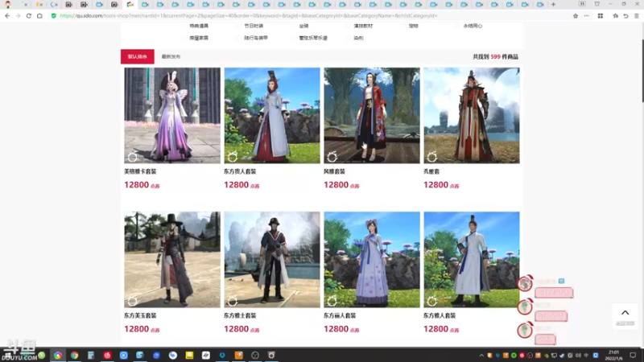The width and height of the screenshot is (644, 362).
Task: Click the 12800 price under 东方丽人套装
Action: 341,329
